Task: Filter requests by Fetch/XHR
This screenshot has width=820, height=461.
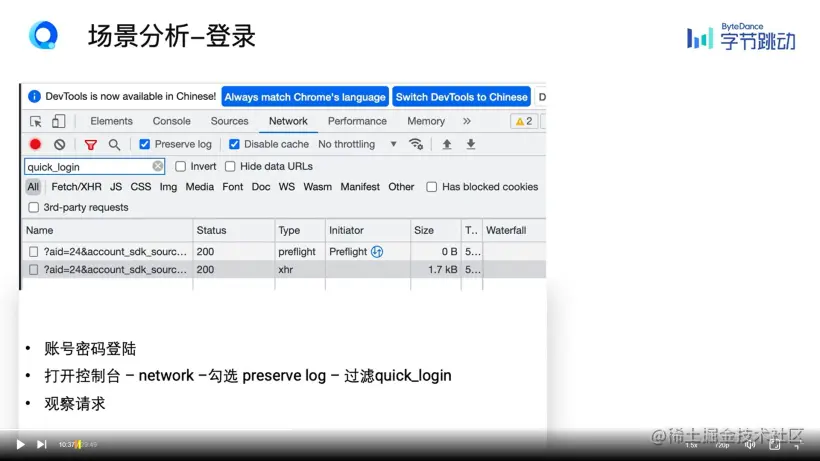Action: 76,187
